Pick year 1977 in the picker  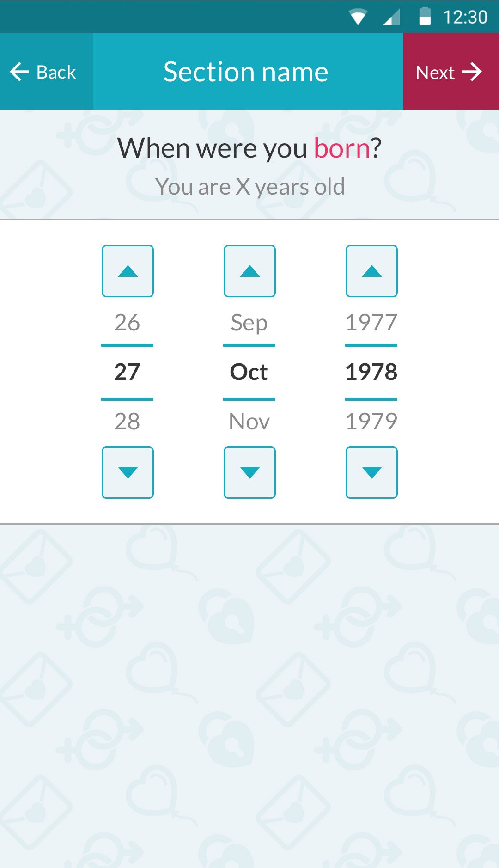pos(371,322)
